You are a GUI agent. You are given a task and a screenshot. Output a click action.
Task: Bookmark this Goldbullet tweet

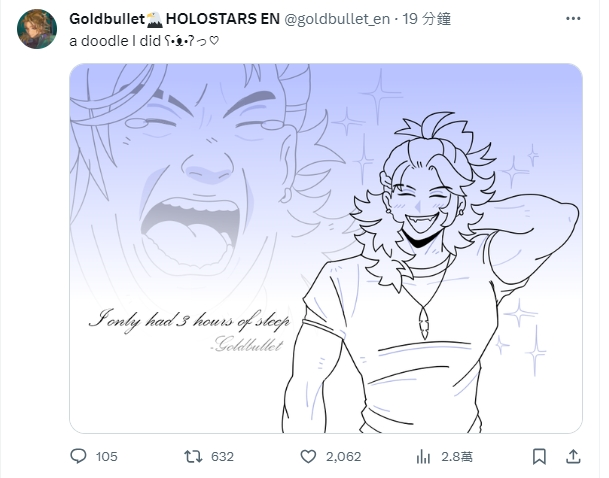[x=539, y=457]
